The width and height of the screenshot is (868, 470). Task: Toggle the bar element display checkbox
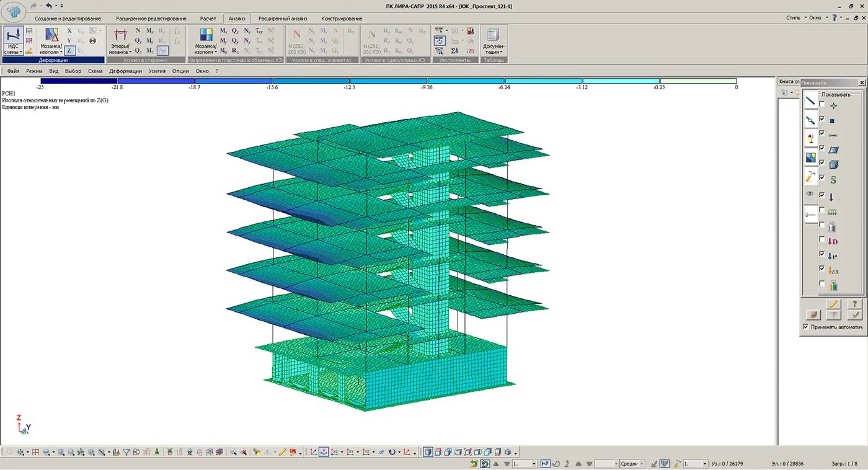tap(822, 133)
